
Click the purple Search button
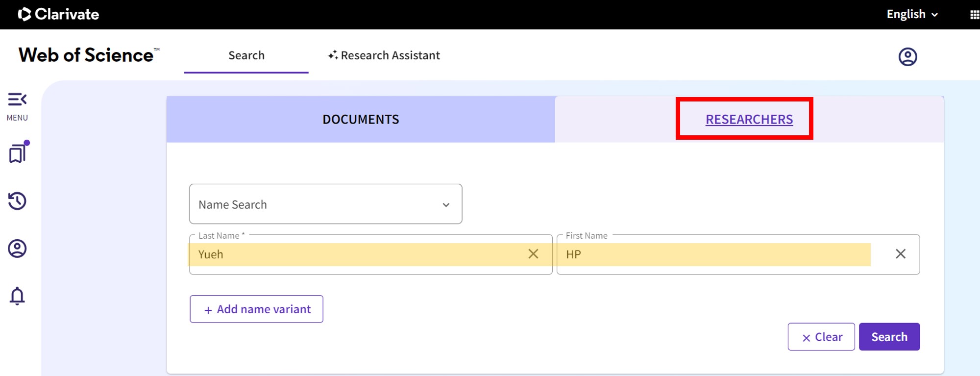(x=889, y=337)
